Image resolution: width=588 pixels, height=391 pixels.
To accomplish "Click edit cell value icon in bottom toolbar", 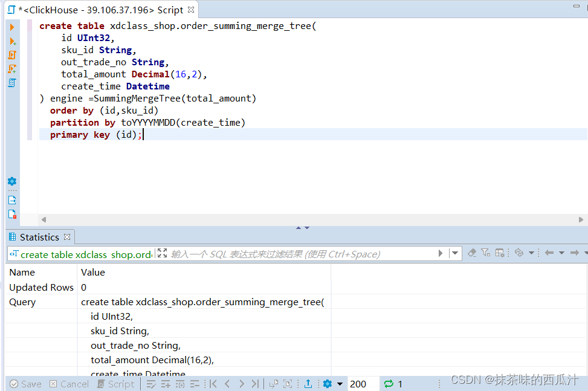I will point(151,384).
